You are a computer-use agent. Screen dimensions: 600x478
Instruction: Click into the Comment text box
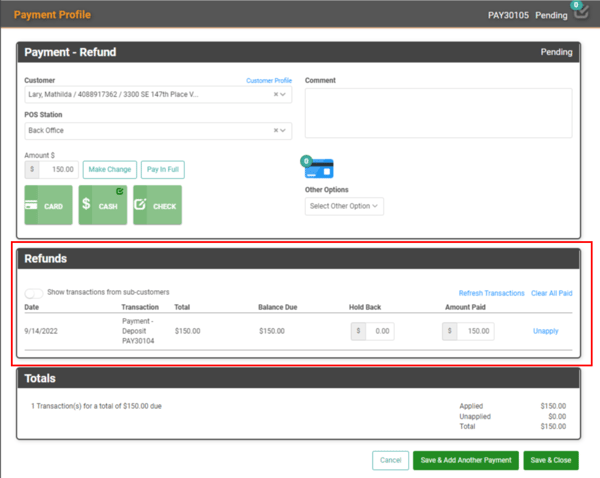click(438, 113)
